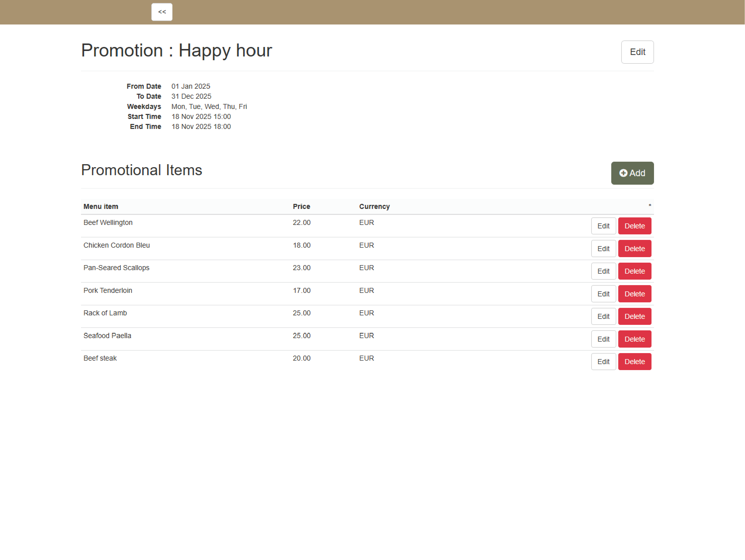Add a new promotional item
This screenshot has height=560, width=745.
[x=632, y=173]
